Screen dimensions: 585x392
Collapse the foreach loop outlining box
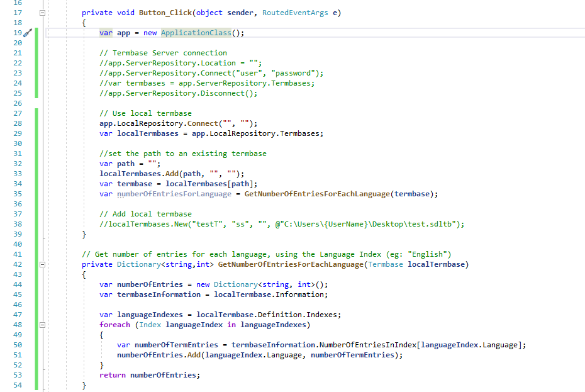(x=43, y=325)
